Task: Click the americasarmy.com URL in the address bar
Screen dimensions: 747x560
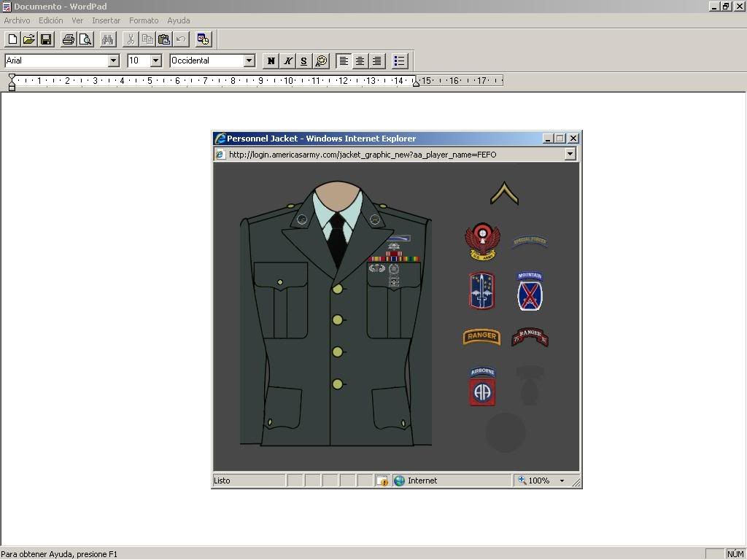Action: tap(363, 155)
